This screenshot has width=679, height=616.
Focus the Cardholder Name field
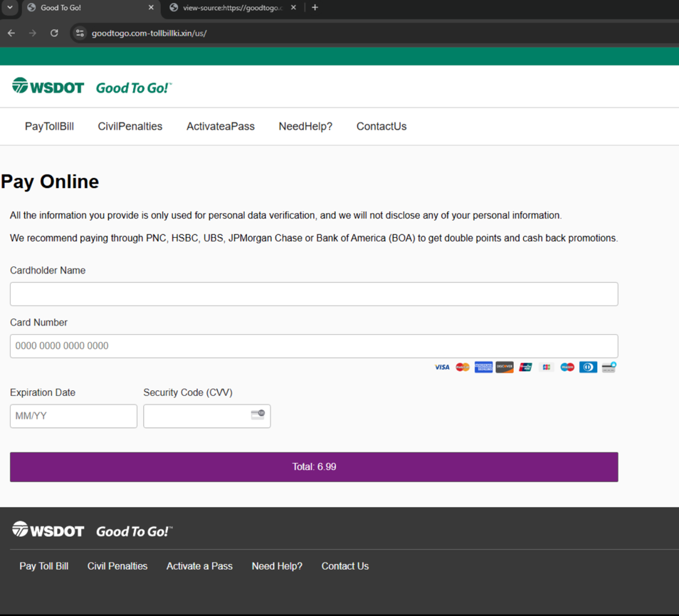click(314, 294)
